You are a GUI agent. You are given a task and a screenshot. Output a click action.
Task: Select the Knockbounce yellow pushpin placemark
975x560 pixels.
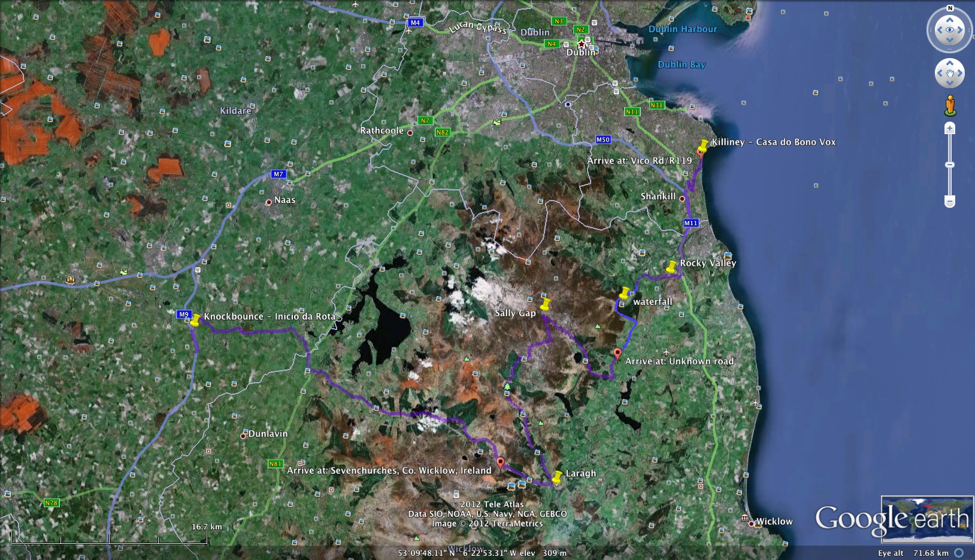(x=195, y=320)
